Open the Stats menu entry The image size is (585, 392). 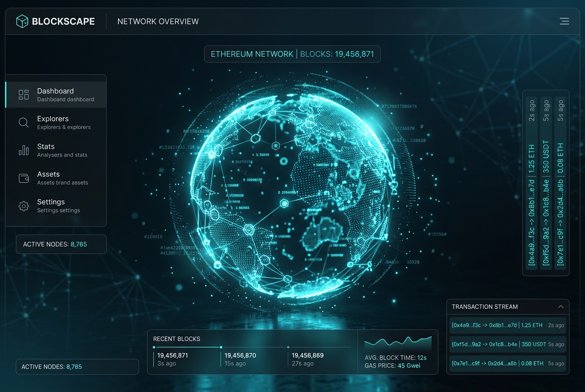pos(56,150)
